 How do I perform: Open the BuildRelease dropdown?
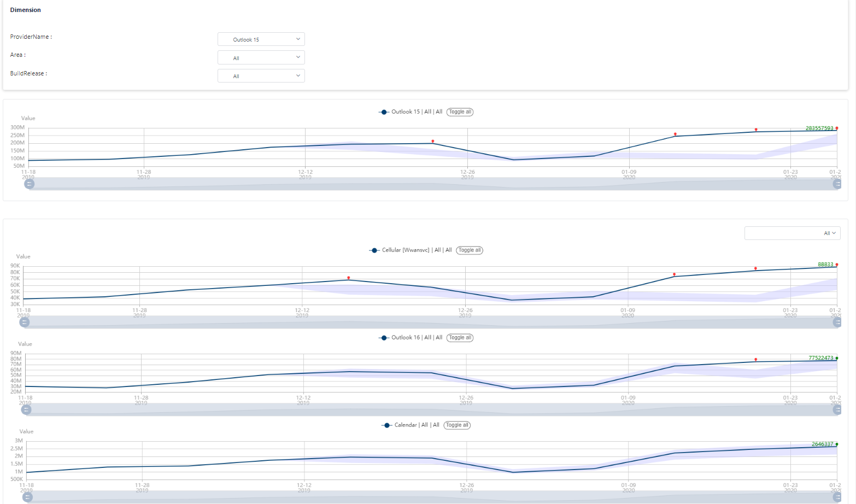[261, 76]
